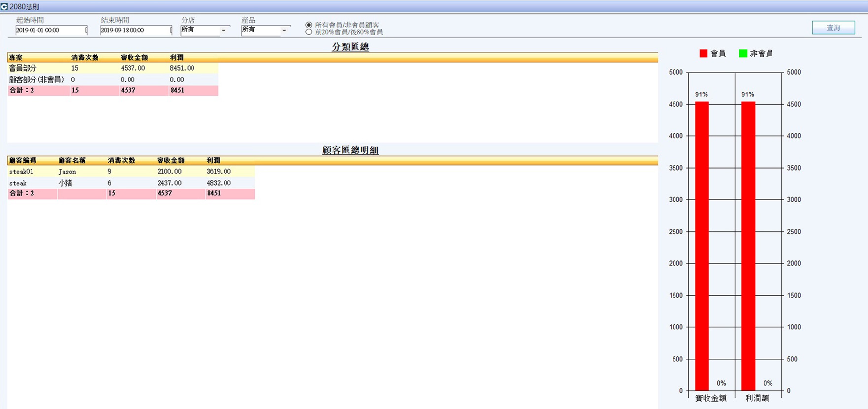Viewport: 868px width, 409px height.
Task: Click the 合計 total row in 分類匯總
Action: point(113,90)
